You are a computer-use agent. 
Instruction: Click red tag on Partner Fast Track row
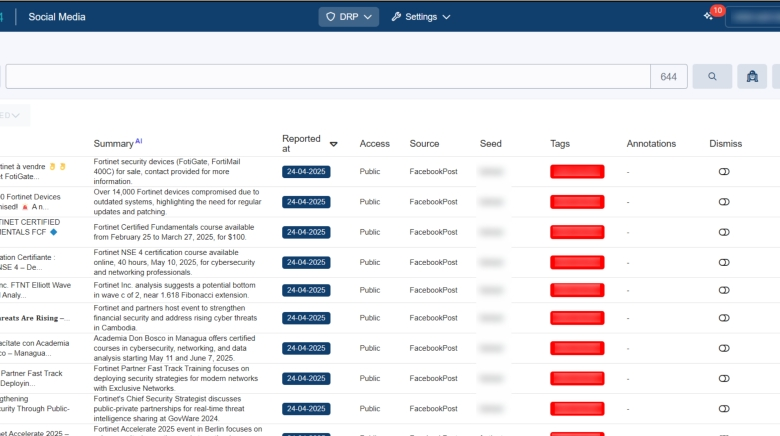point(577,379)
